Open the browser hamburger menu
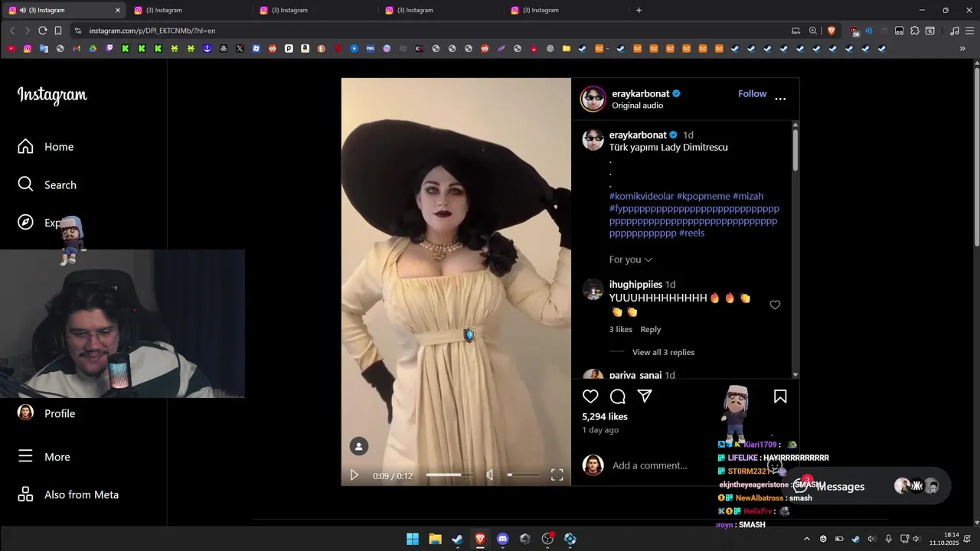 click(x=969, y=31)
